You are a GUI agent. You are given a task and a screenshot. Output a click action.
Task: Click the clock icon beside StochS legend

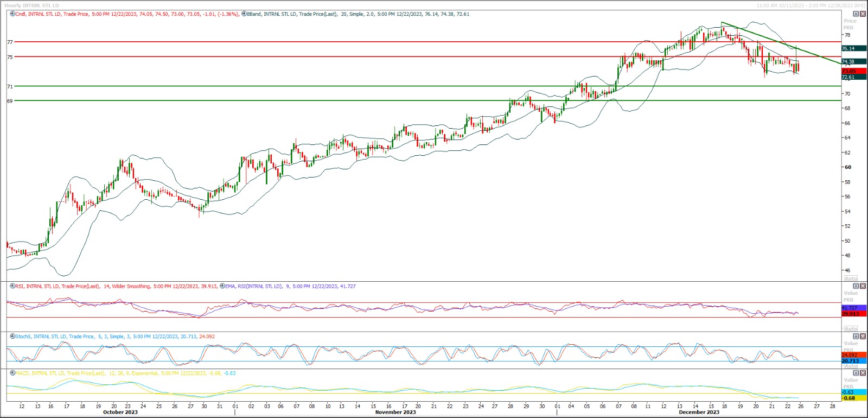pos(12,337)
